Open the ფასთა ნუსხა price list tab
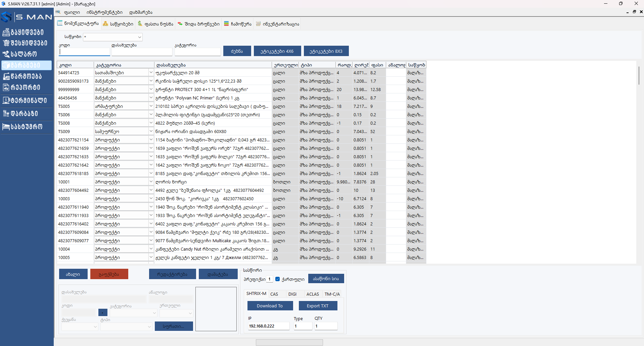 pyautogui.click(x=155, y=24)
